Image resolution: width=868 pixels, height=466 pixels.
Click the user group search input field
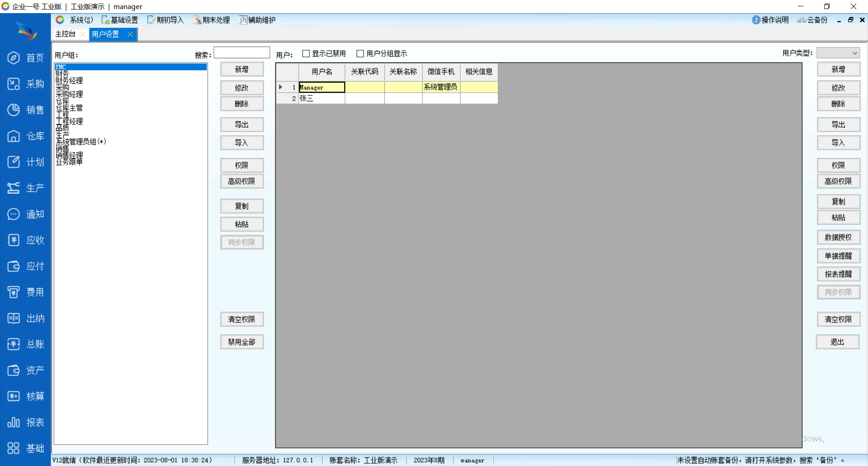click(242, 53)
